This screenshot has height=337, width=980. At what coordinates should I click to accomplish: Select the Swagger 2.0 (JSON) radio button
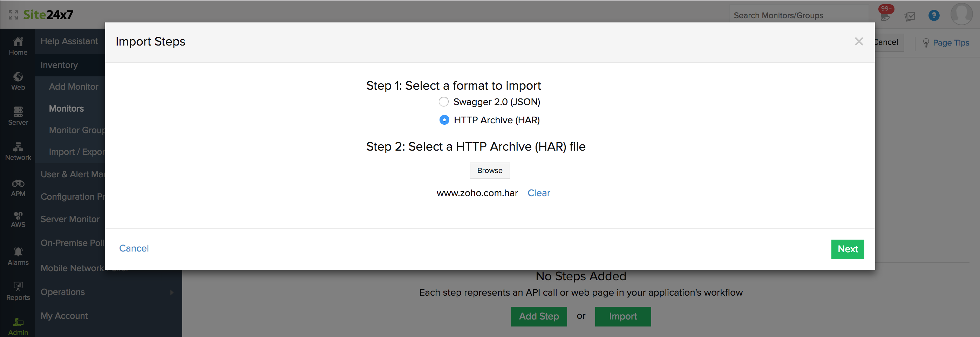click(444, 102)
